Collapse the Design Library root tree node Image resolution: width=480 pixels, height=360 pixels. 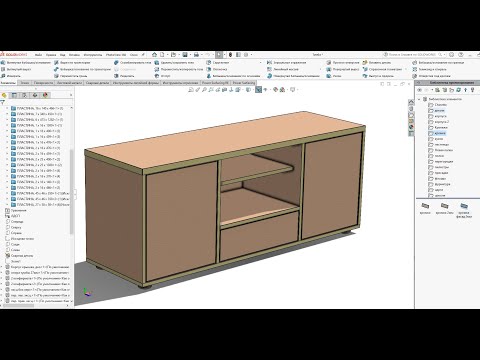[419, 99]
